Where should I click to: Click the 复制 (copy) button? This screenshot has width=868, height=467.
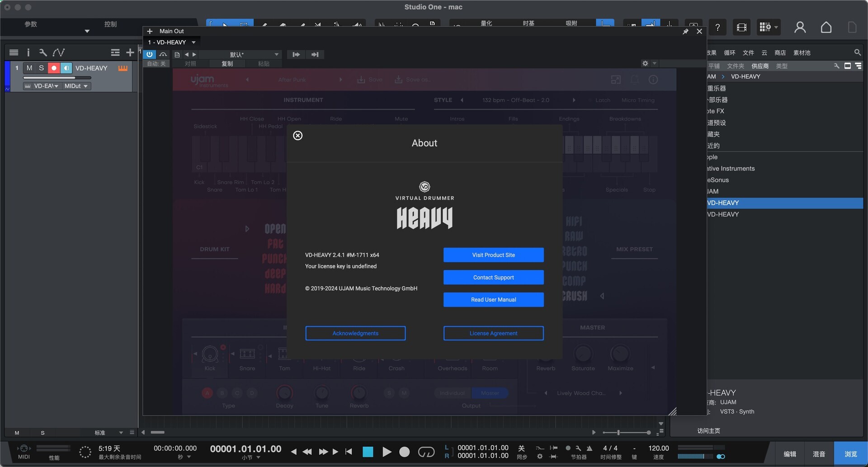227,64
